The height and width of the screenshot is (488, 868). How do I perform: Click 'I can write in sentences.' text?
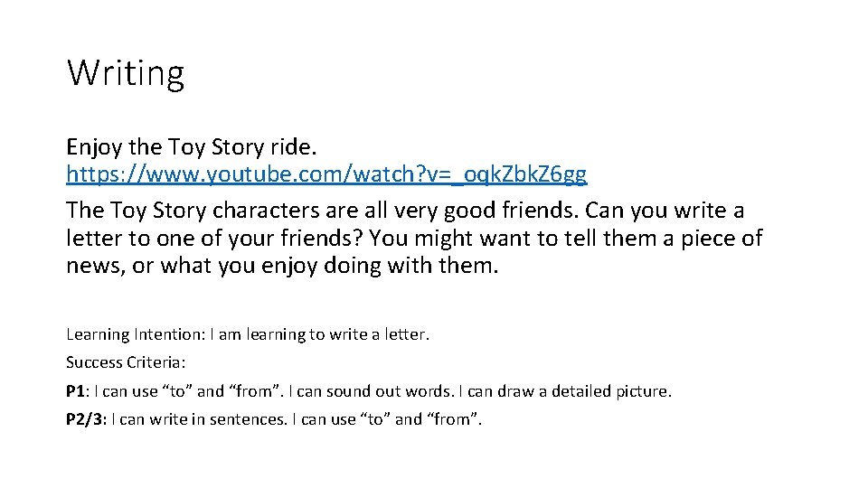click(194, 420)
